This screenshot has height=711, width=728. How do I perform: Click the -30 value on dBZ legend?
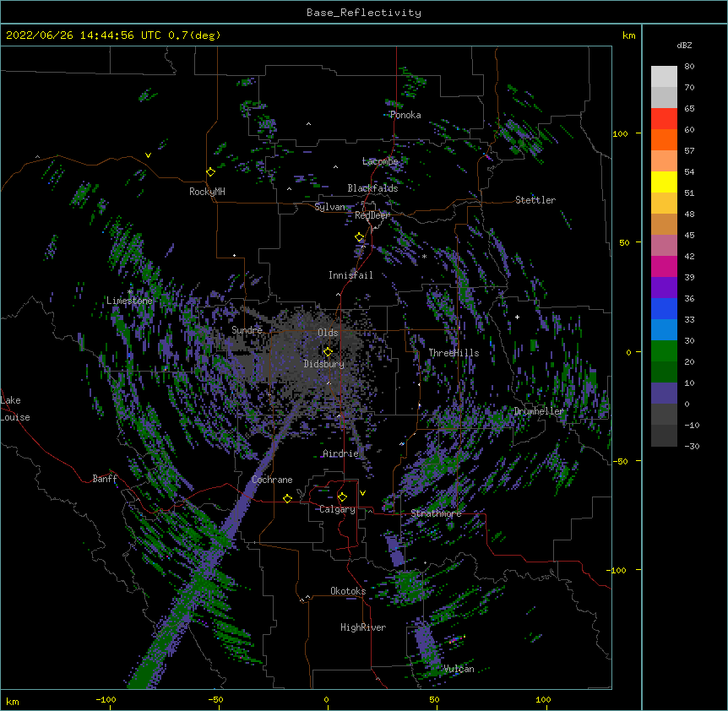point(692,446)
